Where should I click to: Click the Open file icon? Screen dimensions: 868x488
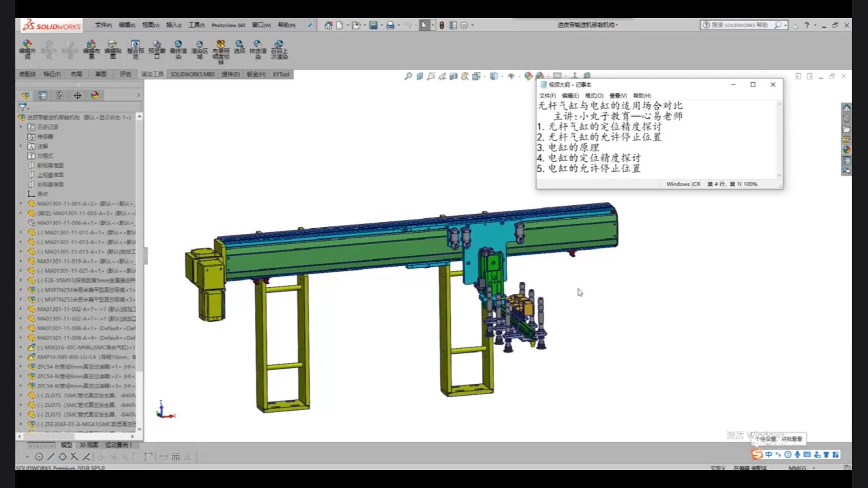point(356,25)
